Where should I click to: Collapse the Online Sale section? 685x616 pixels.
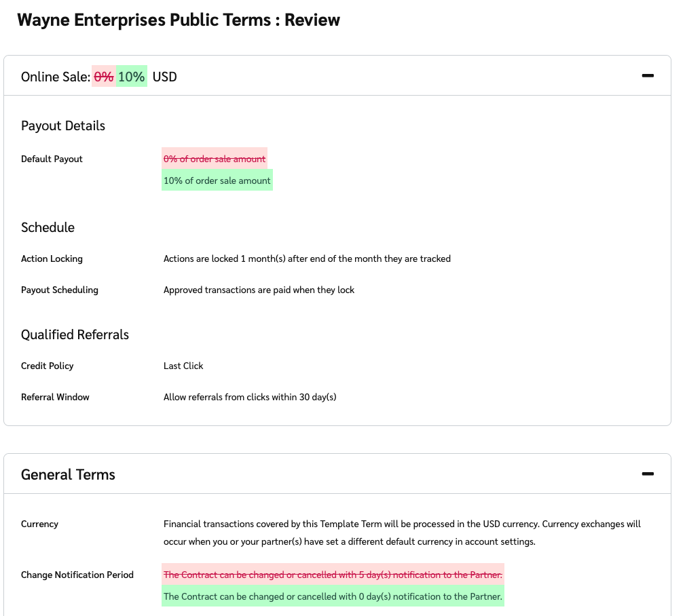tap(647, 76)
